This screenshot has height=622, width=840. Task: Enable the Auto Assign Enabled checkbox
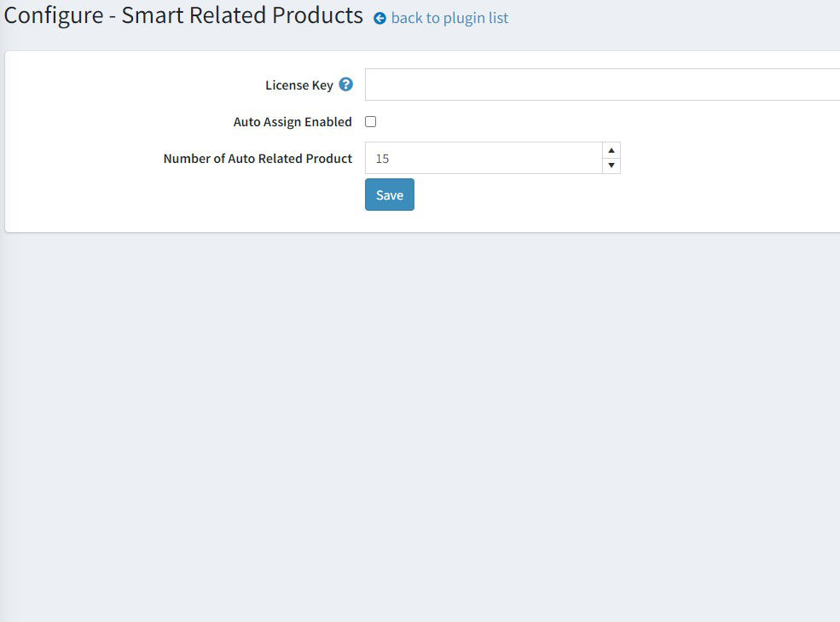[371, 122]
